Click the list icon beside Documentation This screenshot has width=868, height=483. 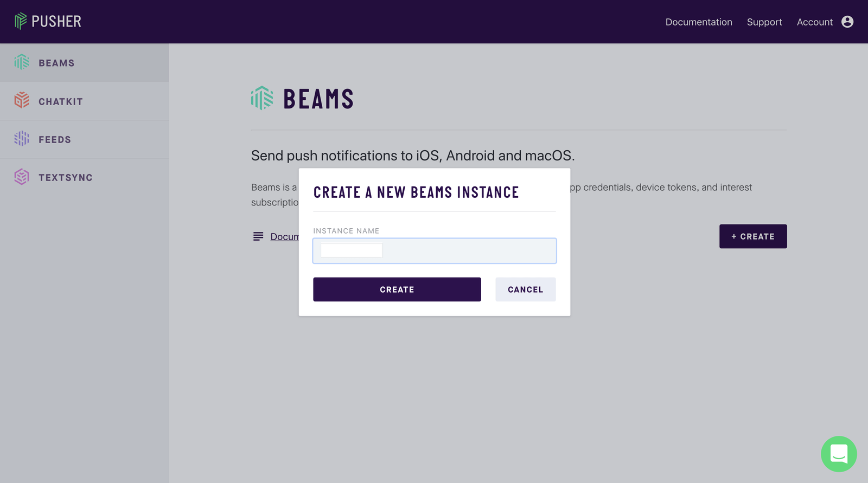(258, 236)
